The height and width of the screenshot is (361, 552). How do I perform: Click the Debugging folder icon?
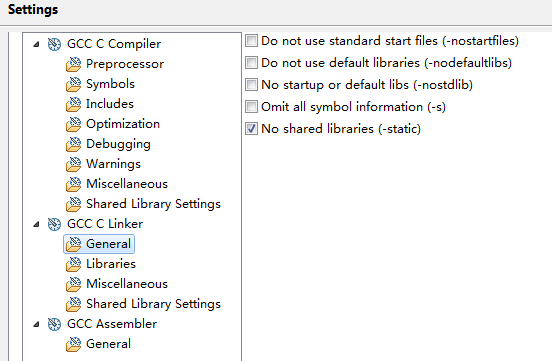click(74, 144)
